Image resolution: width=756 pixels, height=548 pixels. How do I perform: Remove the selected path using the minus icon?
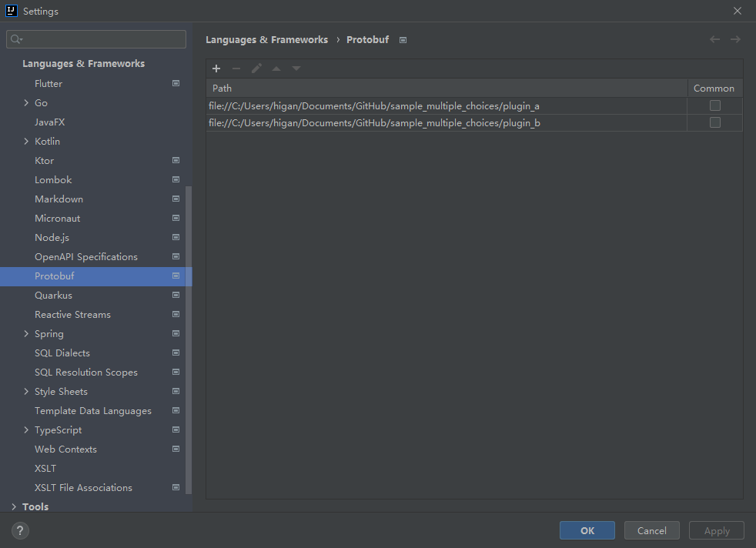(236, 68)
